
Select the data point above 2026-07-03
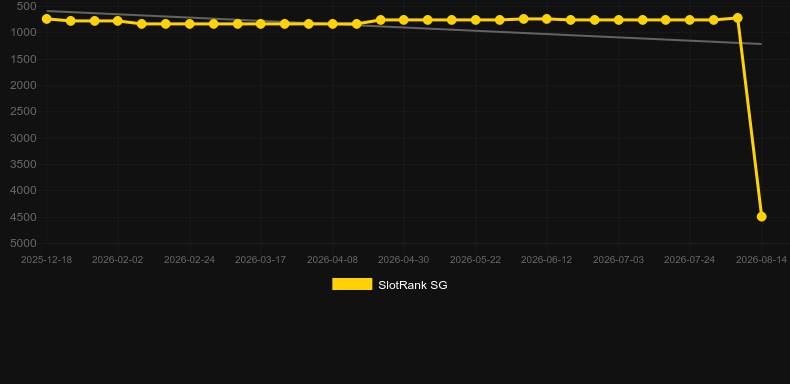[619, 20]
